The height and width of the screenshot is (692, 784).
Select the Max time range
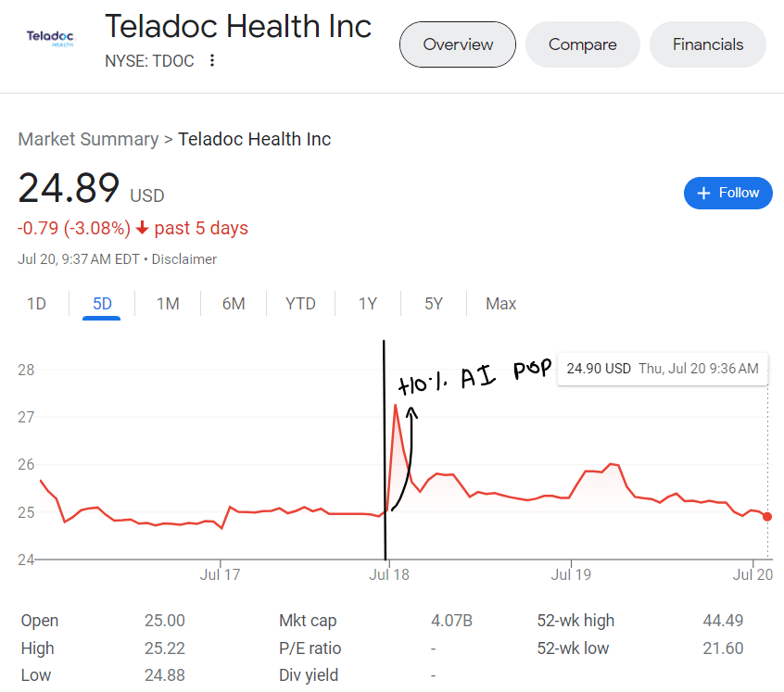(500, 304)
